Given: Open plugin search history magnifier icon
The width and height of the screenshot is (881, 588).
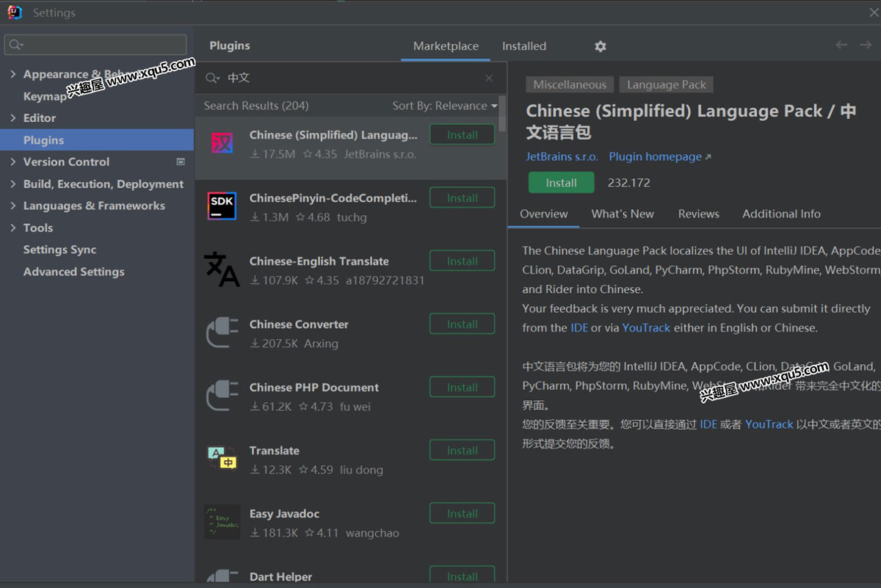Looking at the screenshot, I should click(212, 78).
